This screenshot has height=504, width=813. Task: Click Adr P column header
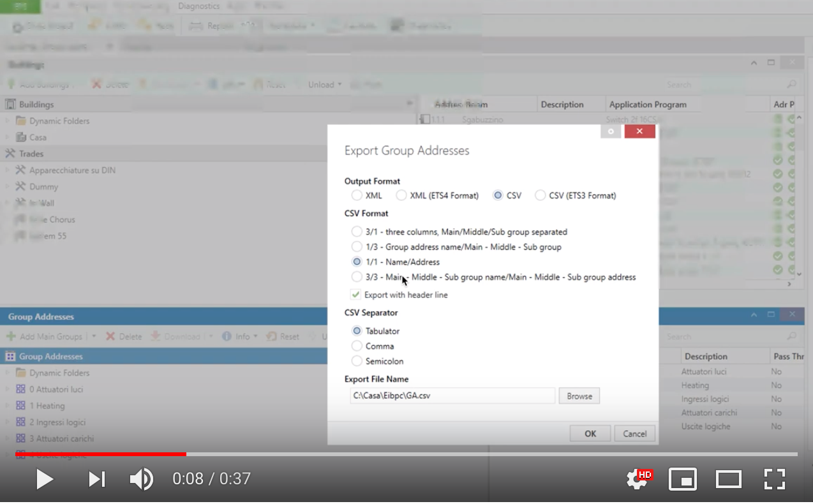pos(784,105)
